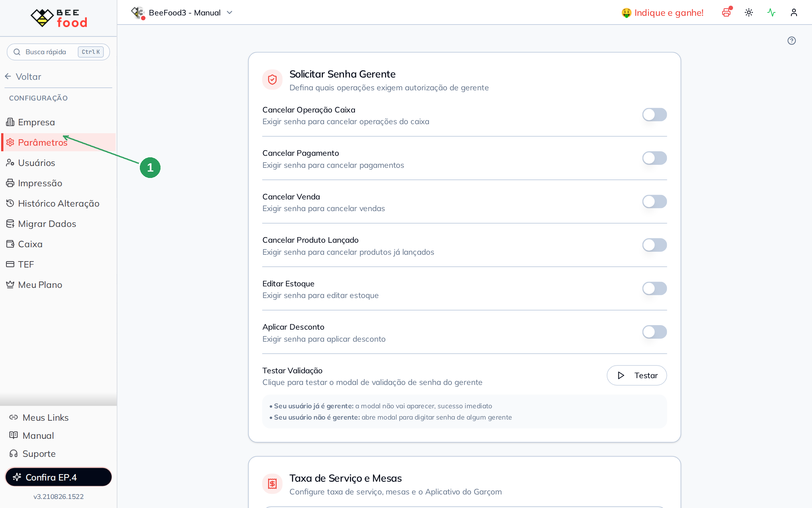Click the Ctrl K shortcut badge
812x508 pixels.
point(91,52)
